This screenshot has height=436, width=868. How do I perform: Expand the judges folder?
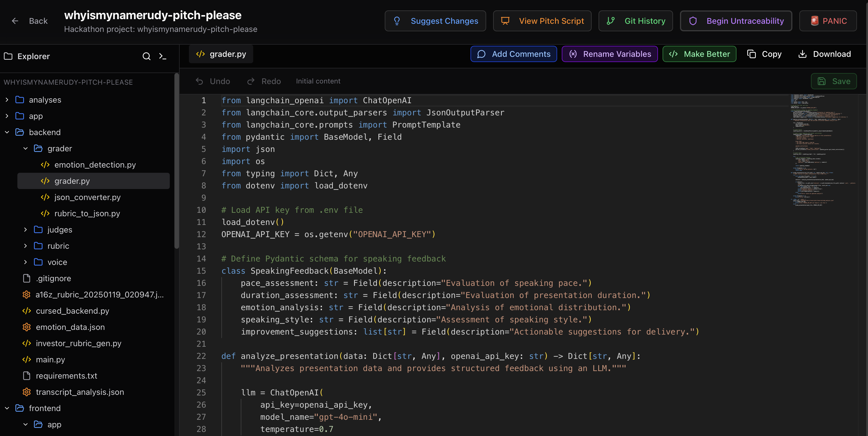pos(25,230)
